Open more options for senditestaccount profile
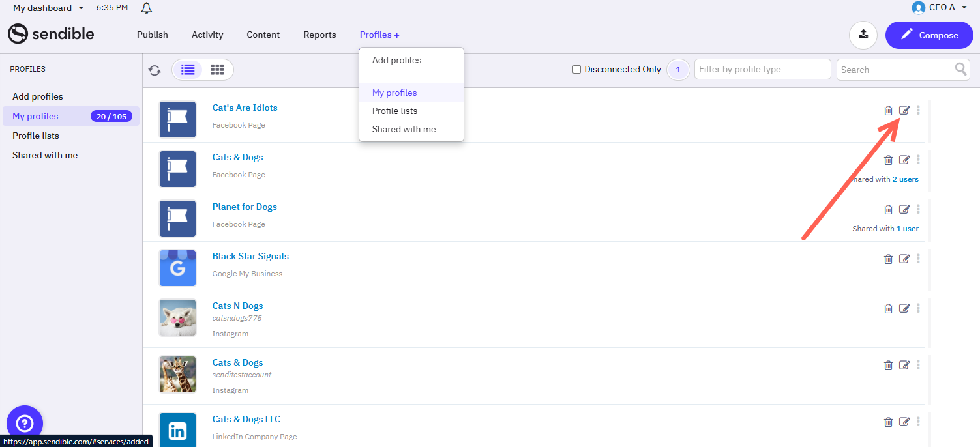This screenshot has height=447, width=980. [918, 365]
